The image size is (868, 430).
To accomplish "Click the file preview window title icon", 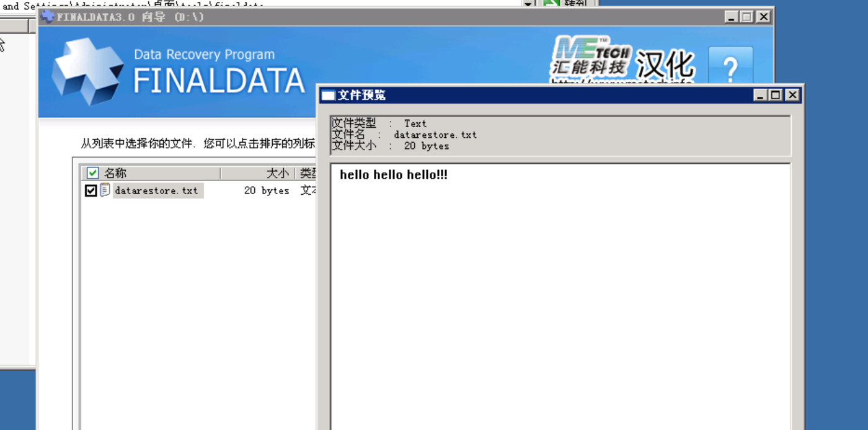I will click(x=328, y=95).
